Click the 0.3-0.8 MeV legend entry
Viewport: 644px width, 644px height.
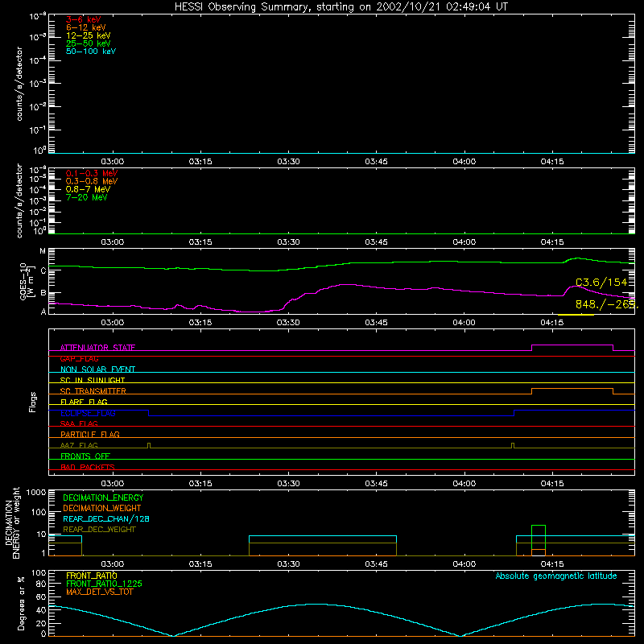(92, 181)
